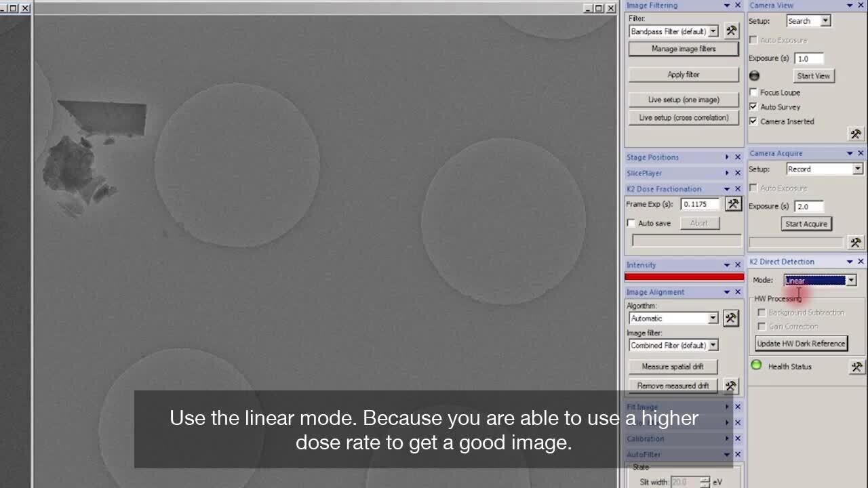Enable the Focus Loupe checkbox

[x=753, y=92]
